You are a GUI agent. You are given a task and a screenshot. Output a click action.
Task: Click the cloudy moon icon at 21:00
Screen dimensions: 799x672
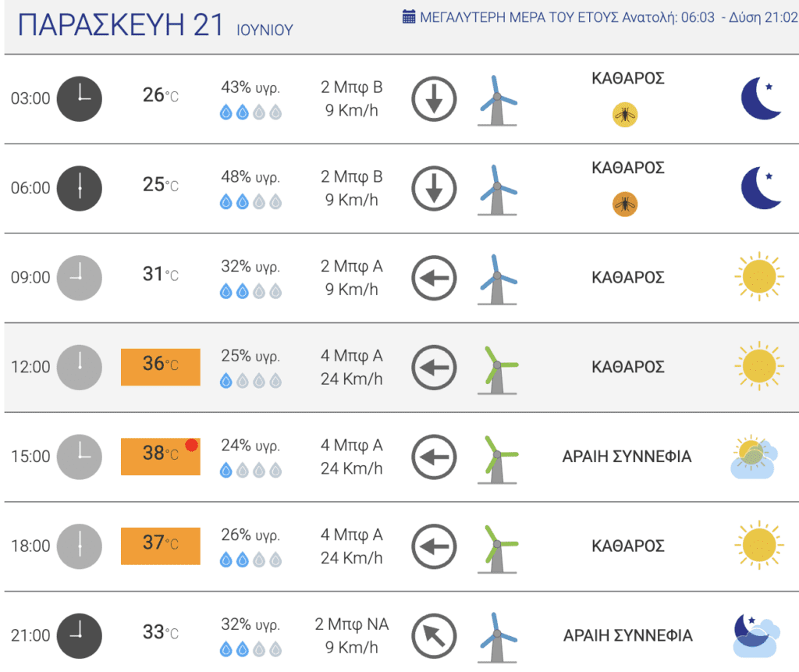pyautogui.click(x=756, y=636)
